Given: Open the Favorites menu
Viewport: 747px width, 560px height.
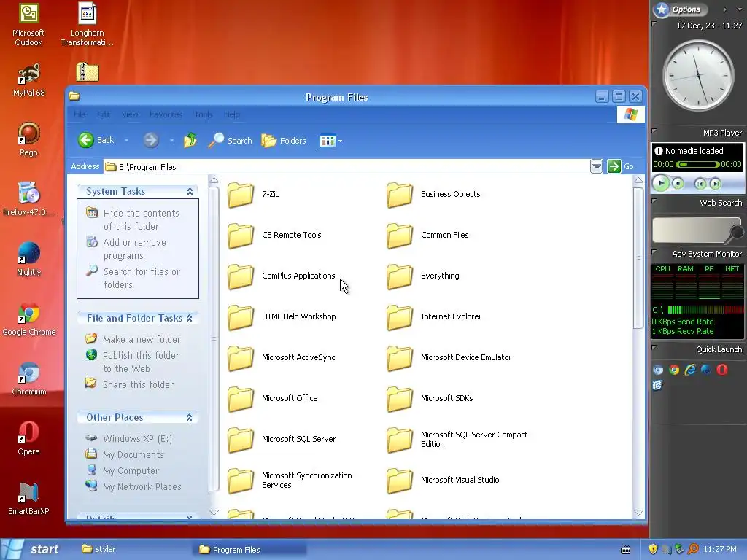Looking at the screenshot, I should [x=166, y=114].
